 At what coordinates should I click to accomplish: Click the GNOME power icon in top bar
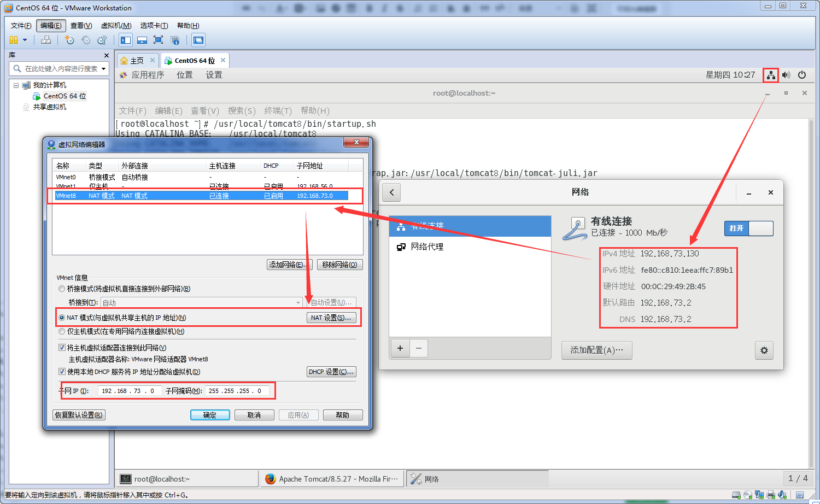pos(802,75)
